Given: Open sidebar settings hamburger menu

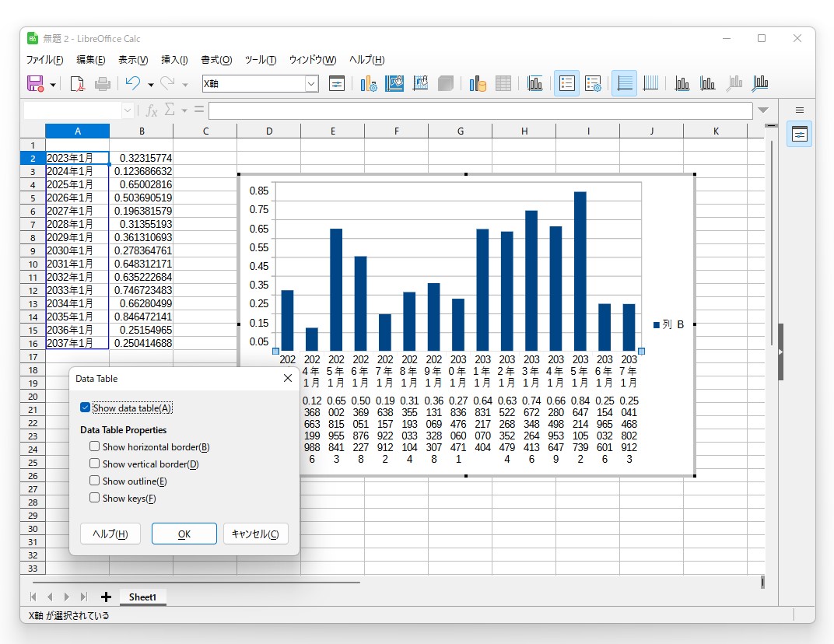Looking at the screenshot, I should tap(800, 110).
